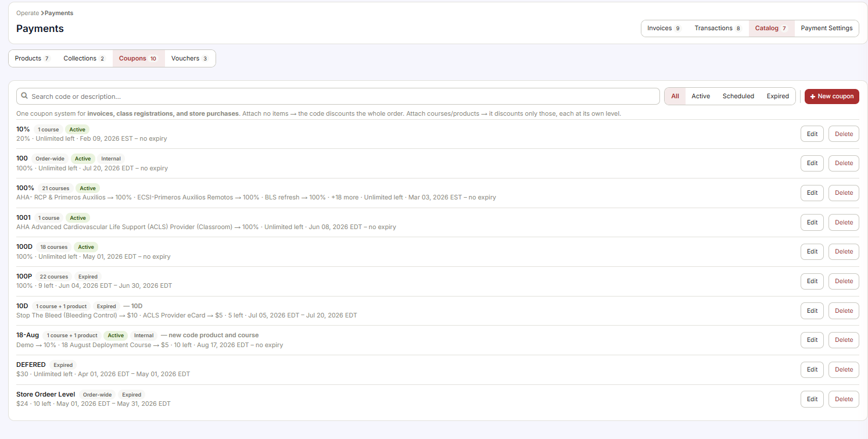Switch to the Products sub-tab
The width and height of the screenshot is (868, 439).
32,58
